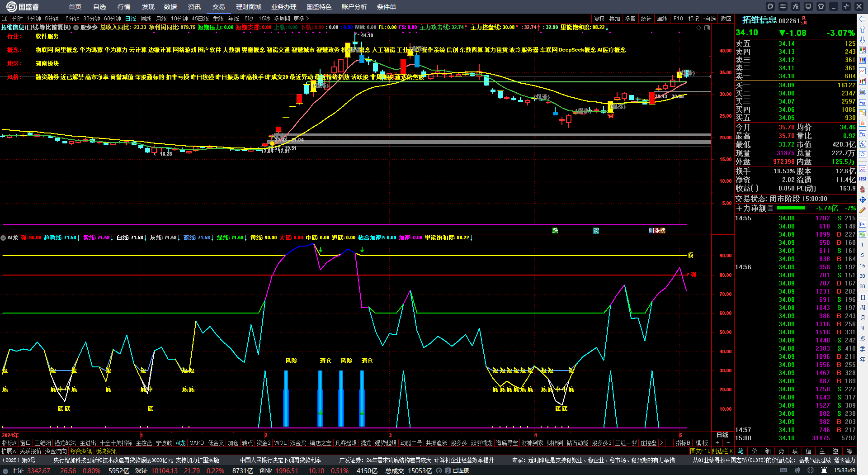Switch to the MAKD indicator tab
The width and height of the screenshot is (868, 475).
[x=197, y=443]
